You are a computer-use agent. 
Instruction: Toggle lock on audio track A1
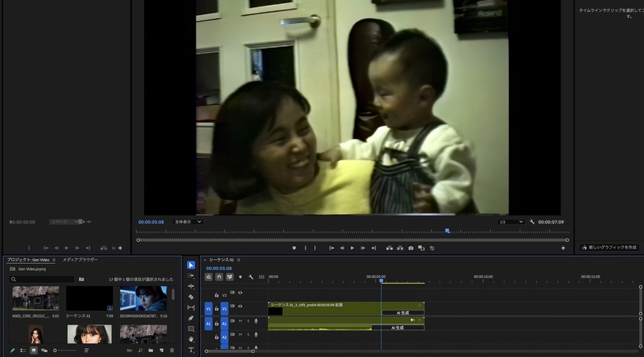pos(216,324)
